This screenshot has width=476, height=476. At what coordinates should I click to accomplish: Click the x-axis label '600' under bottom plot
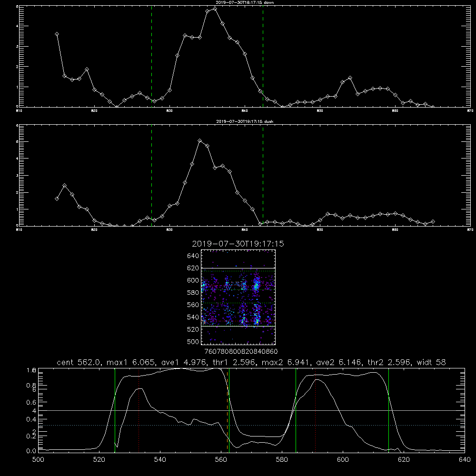click(x=343, y=460)
